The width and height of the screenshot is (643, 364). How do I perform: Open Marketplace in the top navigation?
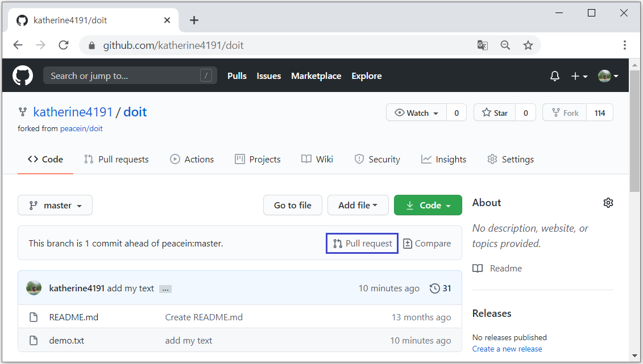click(x=316, y=76)
